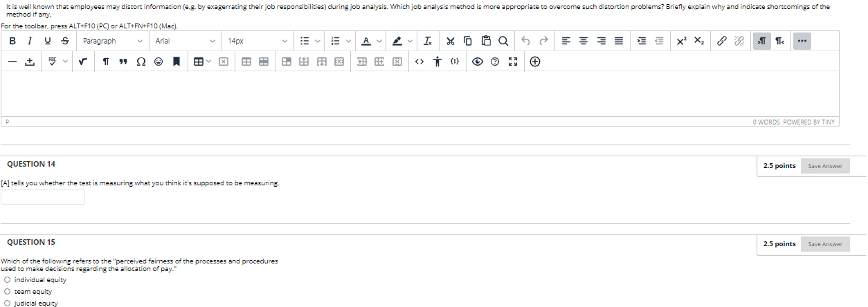Insert special character omega

[x=141, y=62]
